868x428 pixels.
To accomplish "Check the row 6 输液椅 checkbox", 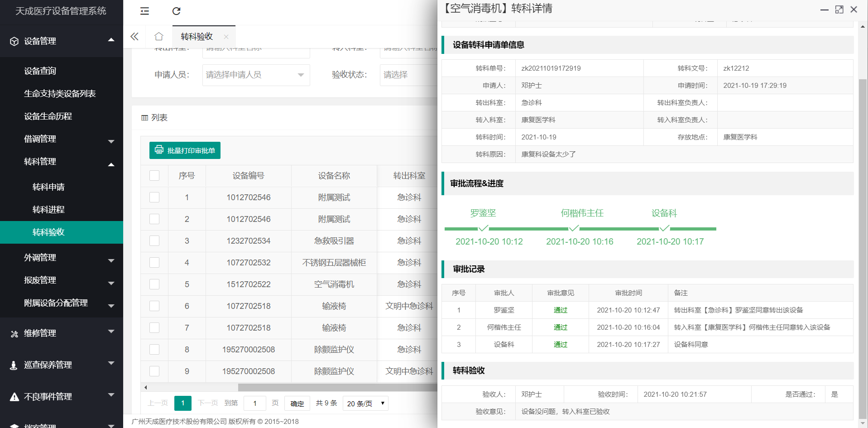I will [154, 306].
